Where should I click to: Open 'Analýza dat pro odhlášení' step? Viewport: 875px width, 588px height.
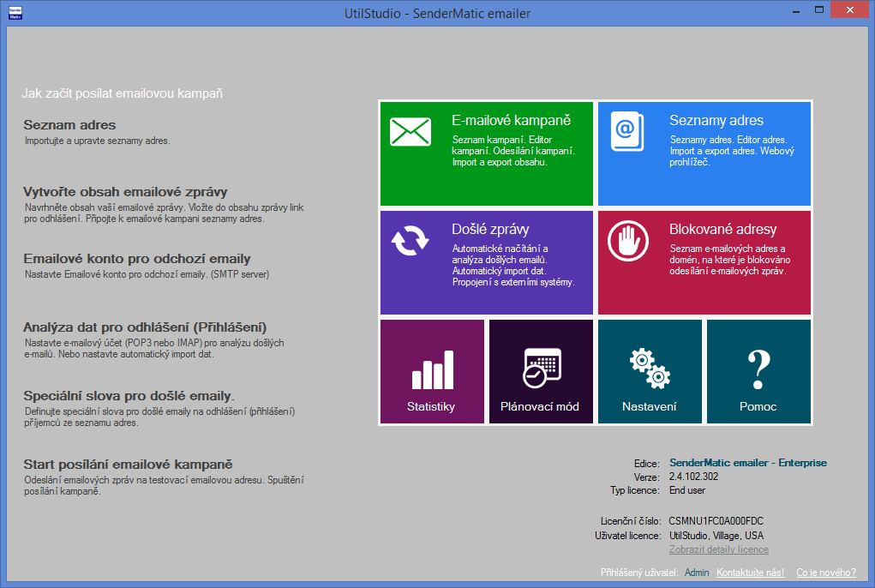[145, 327]
